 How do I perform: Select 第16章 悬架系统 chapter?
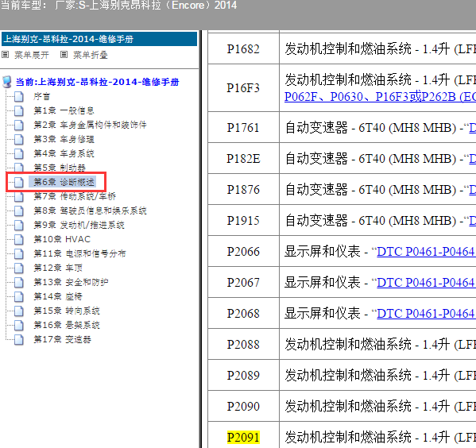tap(67, 325)
